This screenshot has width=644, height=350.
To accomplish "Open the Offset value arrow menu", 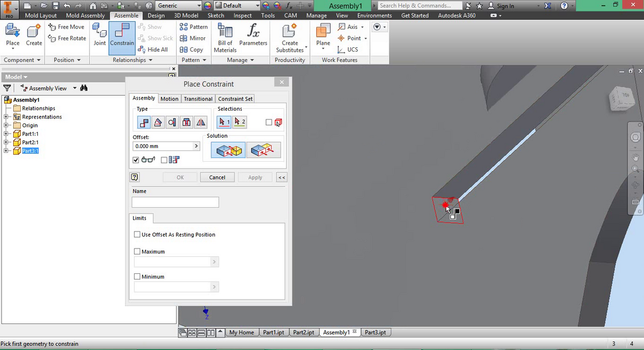I will (196, 146).
